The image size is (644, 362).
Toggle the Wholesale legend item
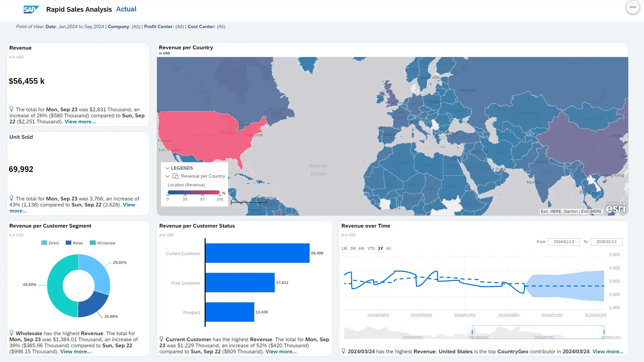coord(102,243)
